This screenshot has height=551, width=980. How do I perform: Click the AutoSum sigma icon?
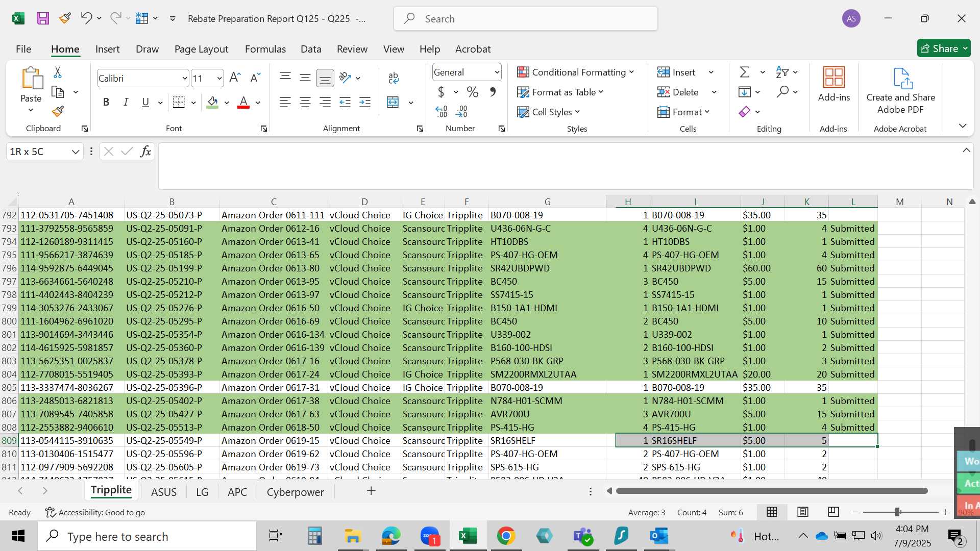(745, 72)
